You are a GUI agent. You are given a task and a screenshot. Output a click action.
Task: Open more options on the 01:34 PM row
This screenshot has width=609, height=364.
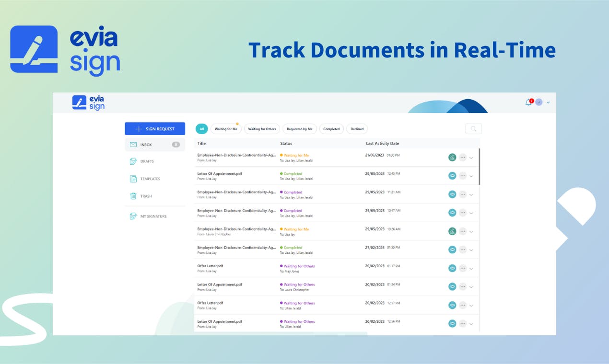[463, 286]
